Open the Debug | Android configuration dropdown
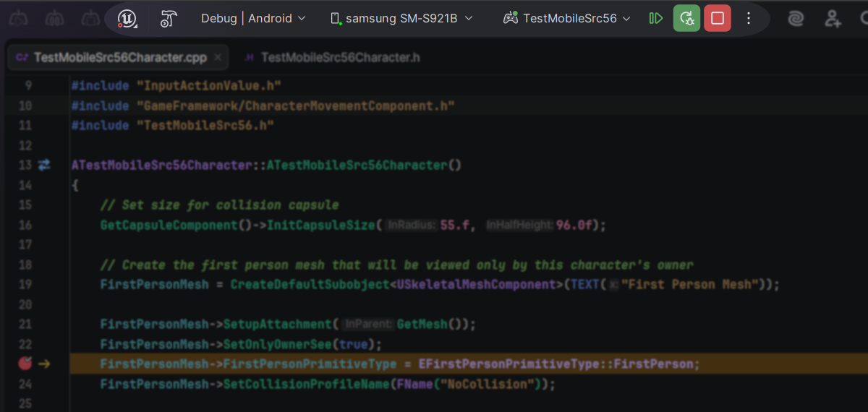868x412 pixels. click(253, 18)
